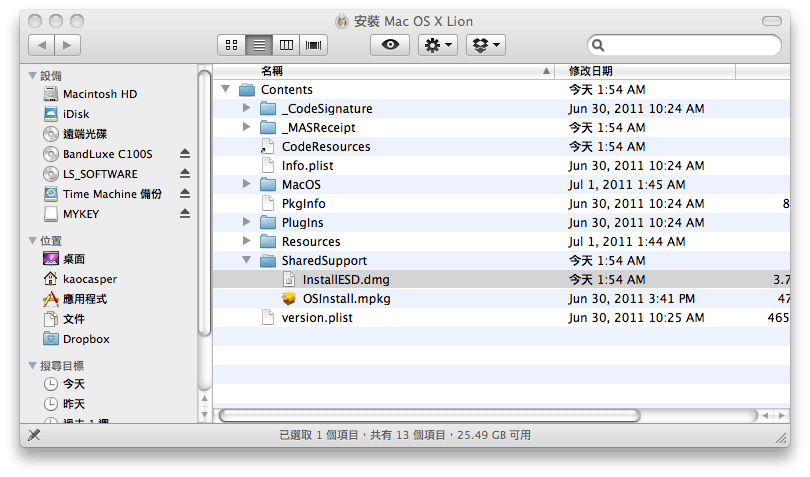Collapse the 設備 sidebar section
Screen dimensions: 810x477
coord(33,76)
